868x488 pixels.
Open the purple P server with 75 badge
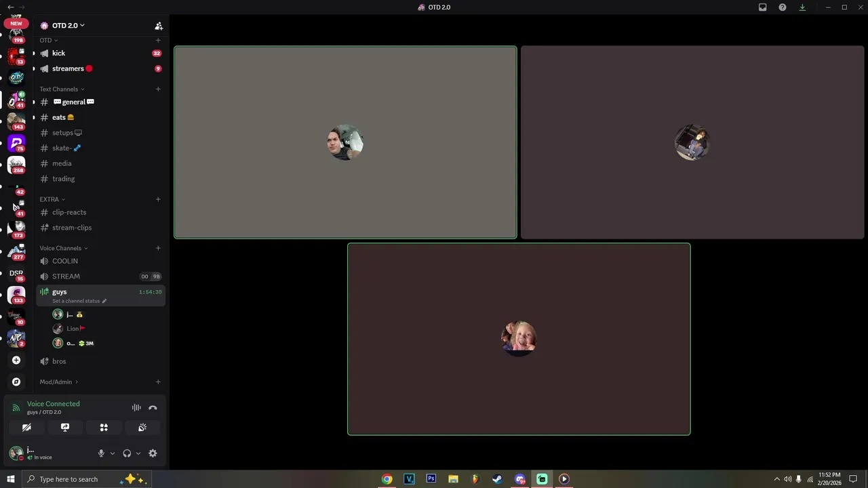(16, 143)
